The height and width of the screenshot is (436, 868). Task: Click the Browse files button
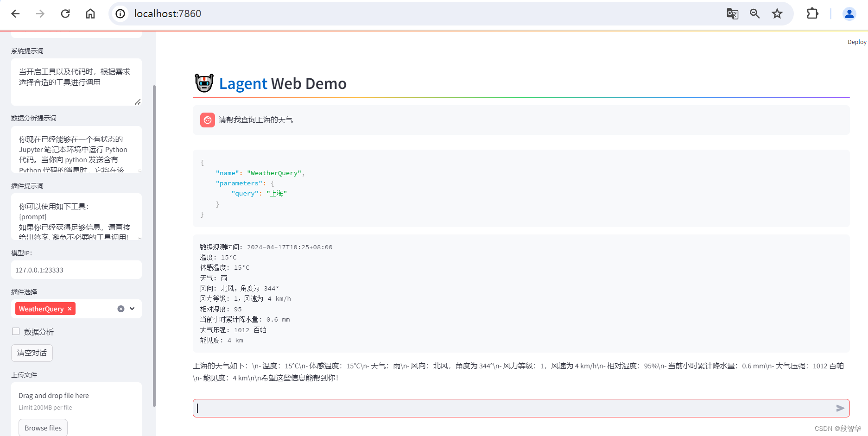[43, 428]
